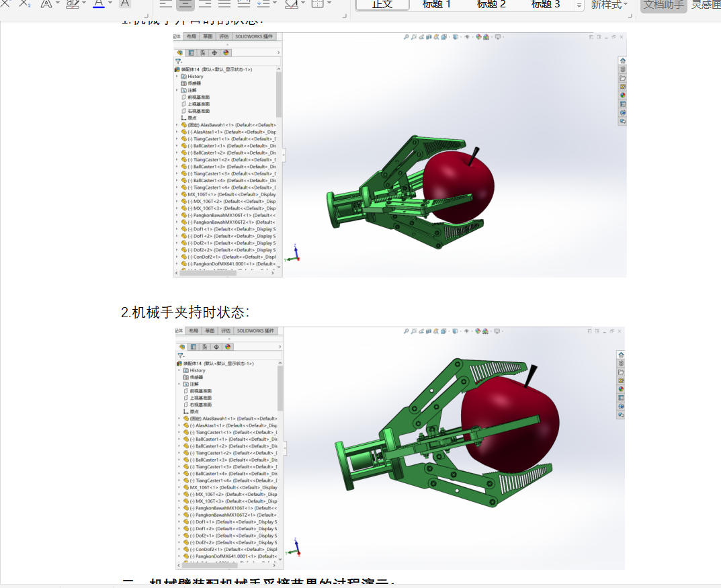Click the 文档助手 button
The width and height of the screenshot is (721, 588).
(663, 5)
